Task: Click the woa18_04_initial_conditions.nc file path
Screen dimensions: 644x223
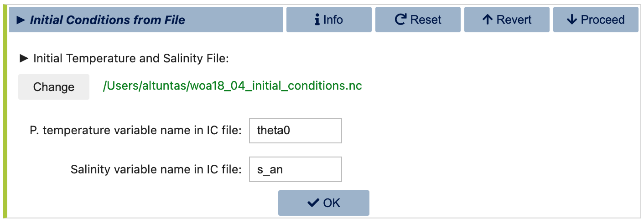Action: tap(233, 86)
